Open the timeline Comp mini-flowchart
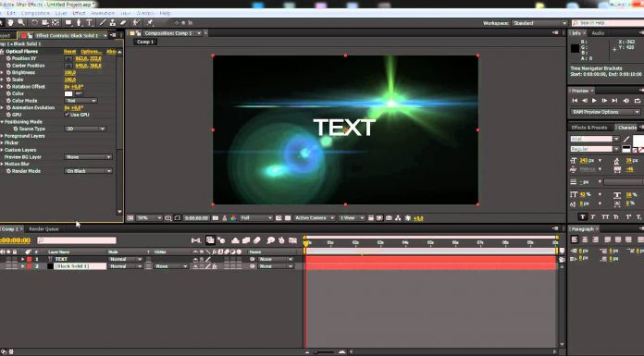The image size is (644, 356). coord(196,240)
